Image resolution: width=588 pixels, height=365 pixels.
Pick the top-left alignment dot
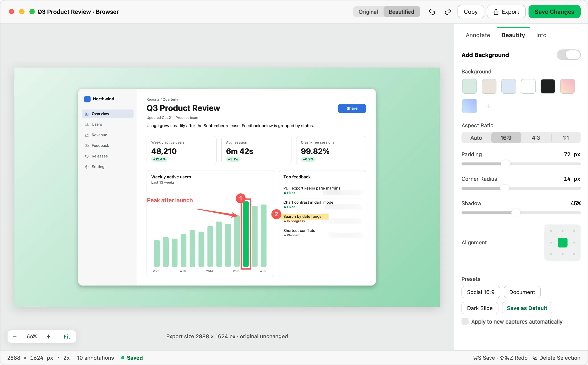(x=551, y=231)
